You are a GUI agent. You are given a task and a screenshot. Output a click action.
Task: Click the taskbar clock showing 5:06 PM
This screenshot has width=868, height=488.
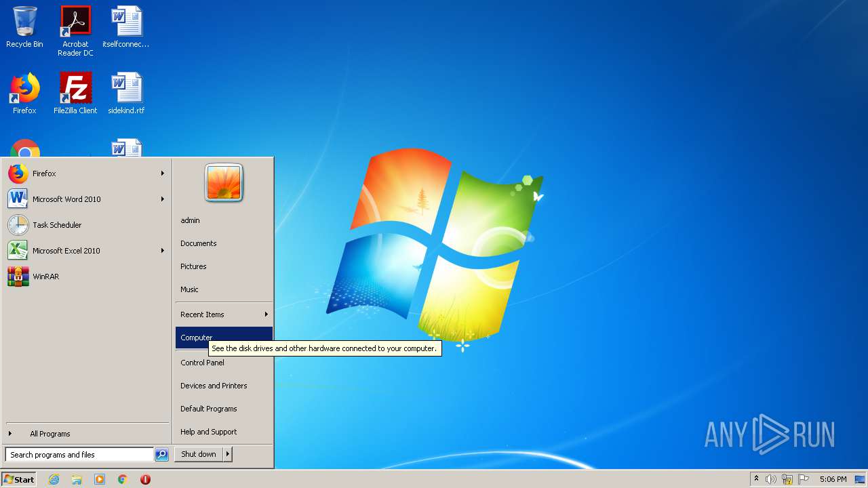(x=833, y=479)
